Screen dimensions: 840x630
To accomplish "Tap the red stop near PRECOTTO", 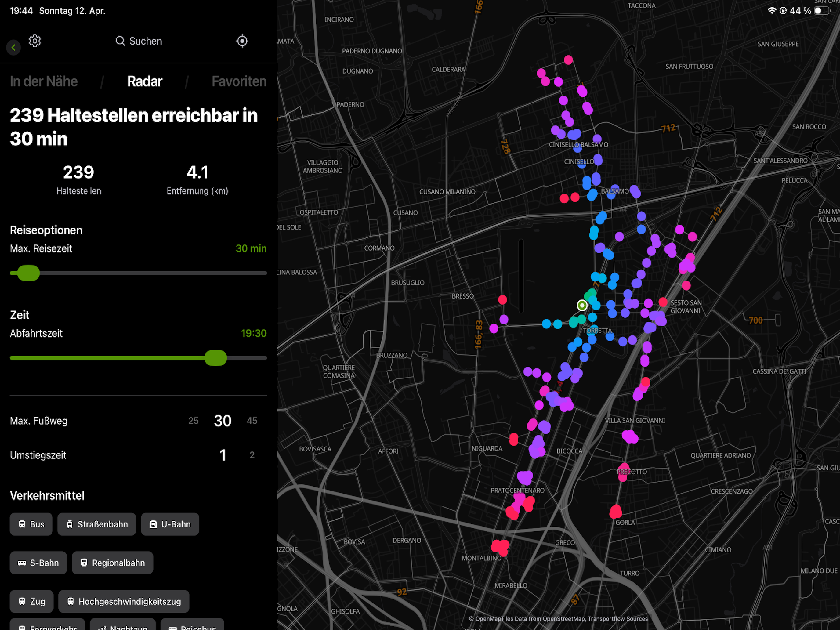I will (x=623, y=472).
